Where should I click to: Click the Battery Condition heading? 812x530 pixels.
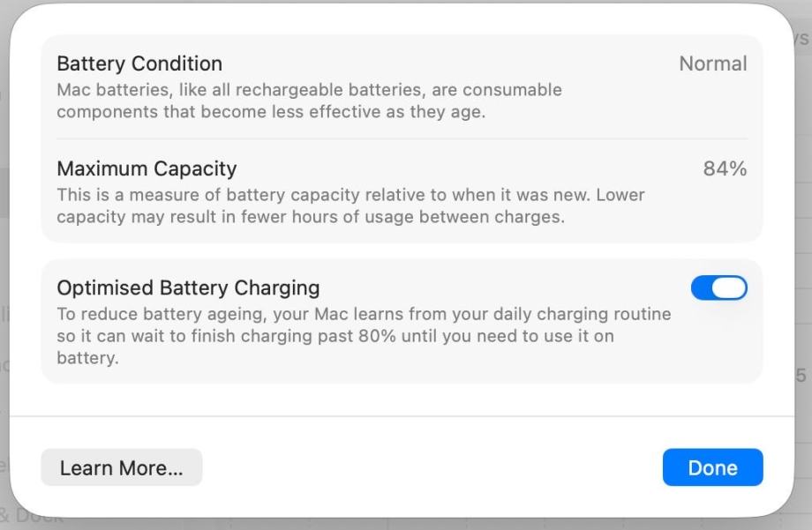(x=139, y=63)
